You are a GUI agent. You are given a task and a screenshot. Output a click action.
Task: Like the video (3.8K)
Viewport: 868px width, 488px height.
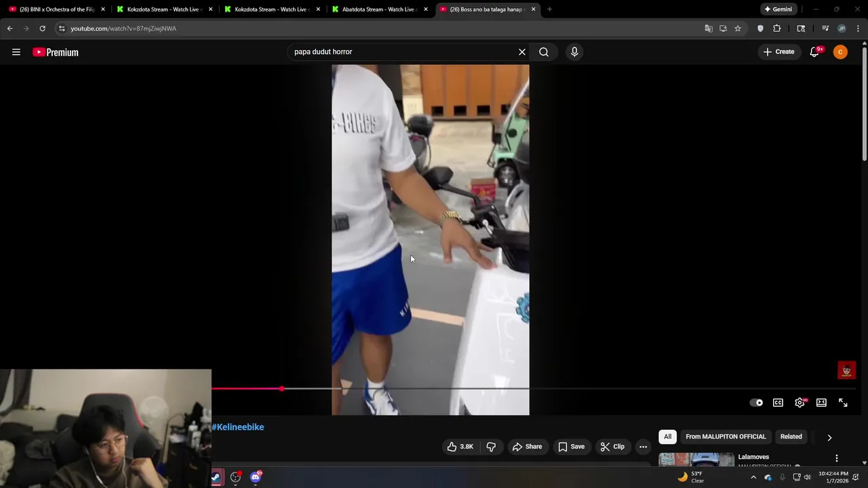[x=460, y=447]
